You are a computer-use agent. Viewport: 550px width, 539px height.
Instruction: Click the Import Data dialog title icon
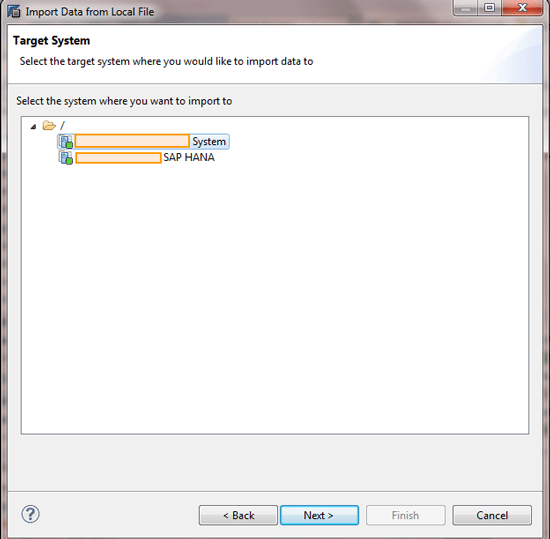pyautogui.click(x=14, y=11)
